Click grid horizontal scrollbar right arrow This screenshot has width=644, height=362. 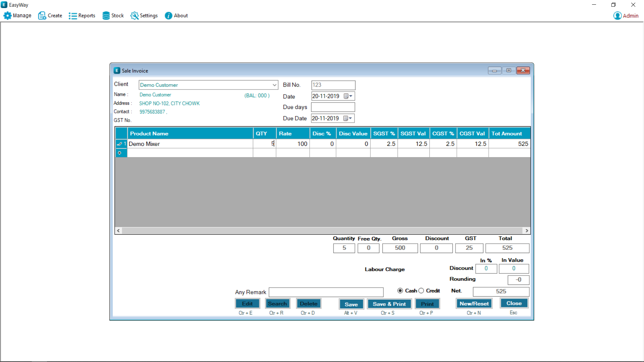pos(527,231)
